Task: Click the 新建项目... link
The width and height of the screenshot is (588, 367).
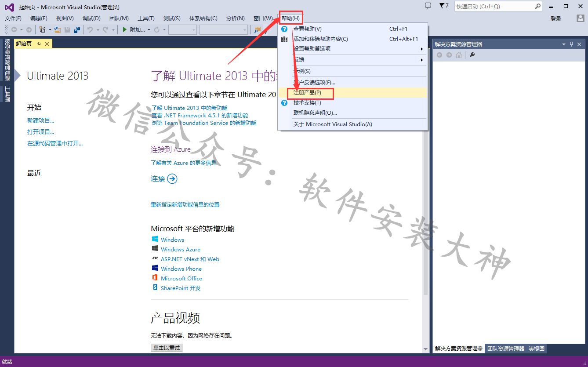Action: [x=41, y=120]
